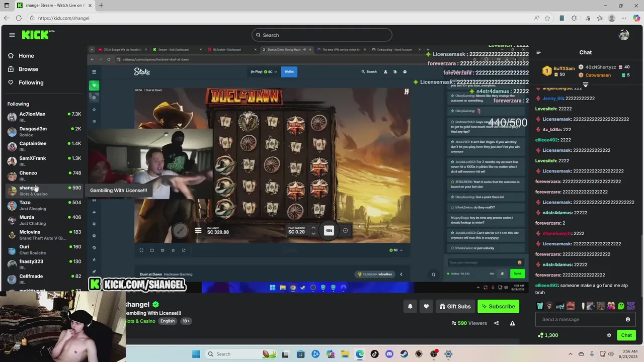Toggle follow with the heart button
Image resolution: width=644 pixels, height=362 pixels.
426,306
